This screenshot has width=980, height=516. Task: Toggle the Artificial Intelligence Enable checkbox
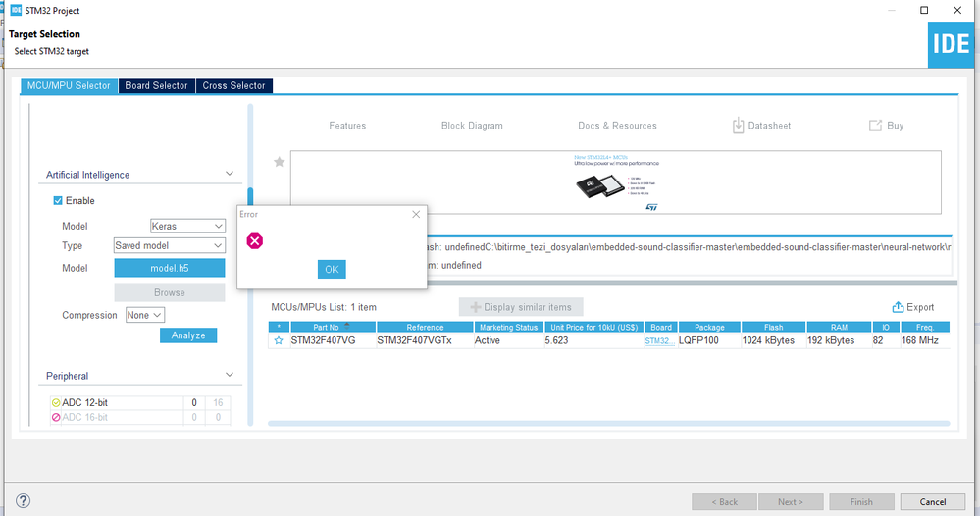(x=58, y=200)
